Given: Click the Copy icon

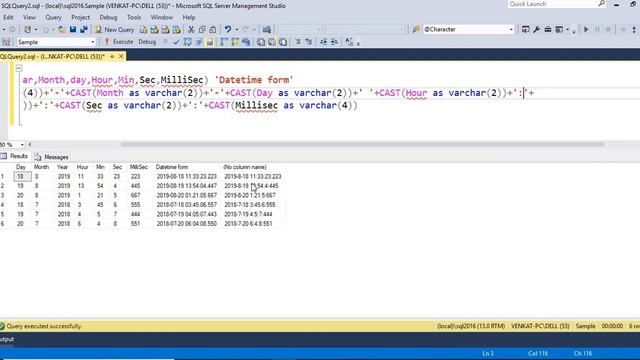Looking at the screenshot, I should click(x=202, y=29).
